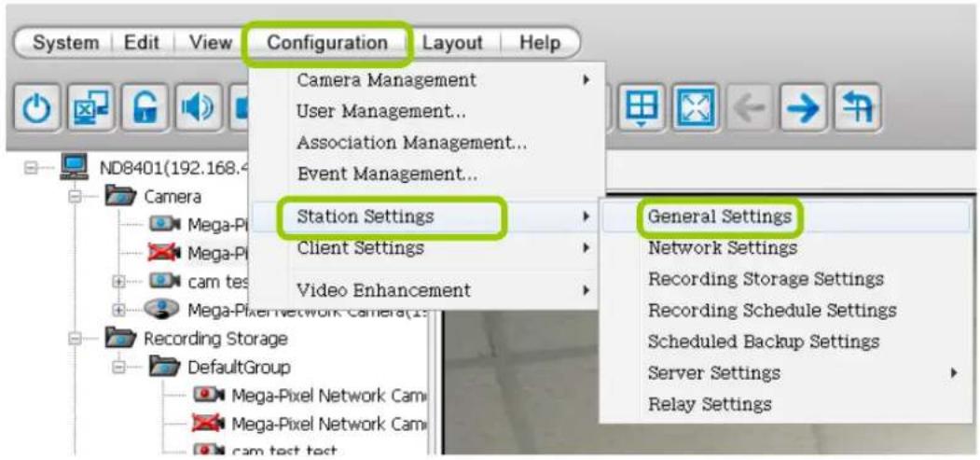Select Scheduled Backup Settings in the submenu

coord(785,342)
